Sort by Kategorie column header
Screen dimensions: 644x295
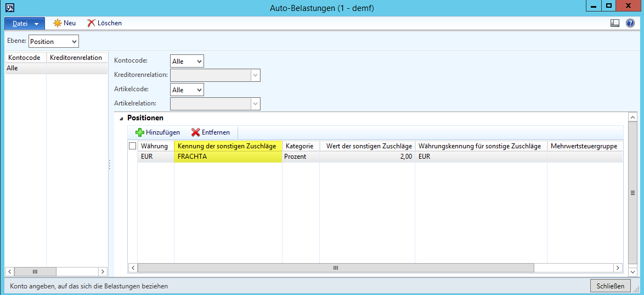(300, 146)
